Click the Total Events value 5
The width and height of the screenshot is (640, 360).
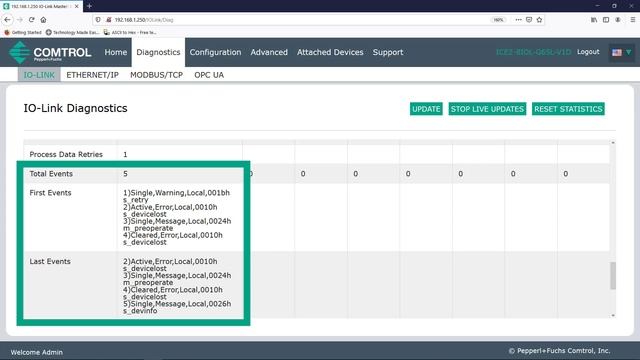[x=125, y=173]
